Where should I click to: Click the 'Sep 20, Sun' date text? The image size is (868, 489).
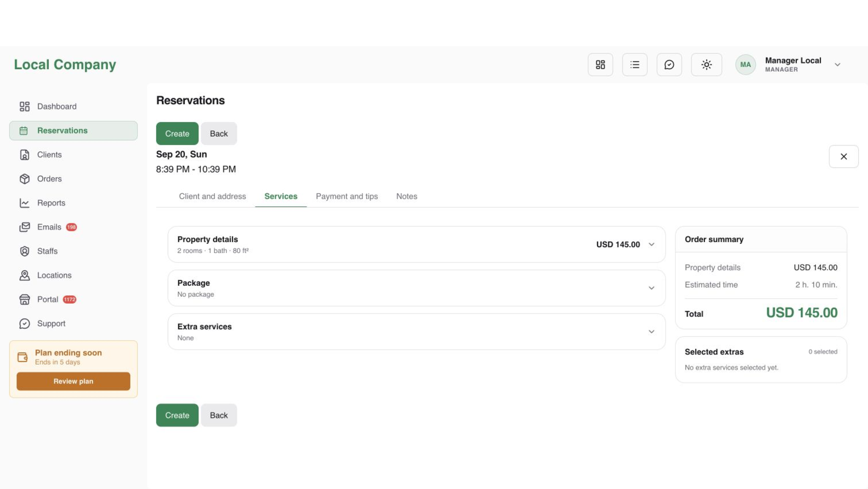coord(182,154)
